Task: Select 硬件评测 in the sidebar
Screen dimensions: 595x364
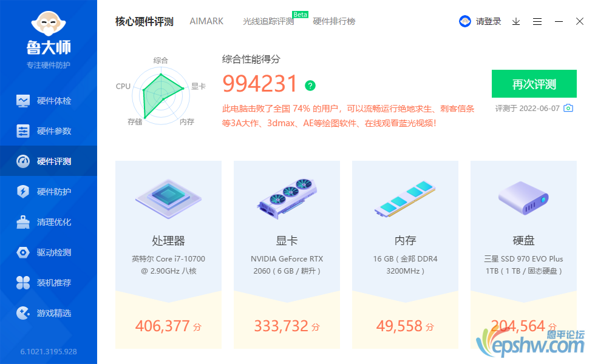Action: click(x=49, y=161)
